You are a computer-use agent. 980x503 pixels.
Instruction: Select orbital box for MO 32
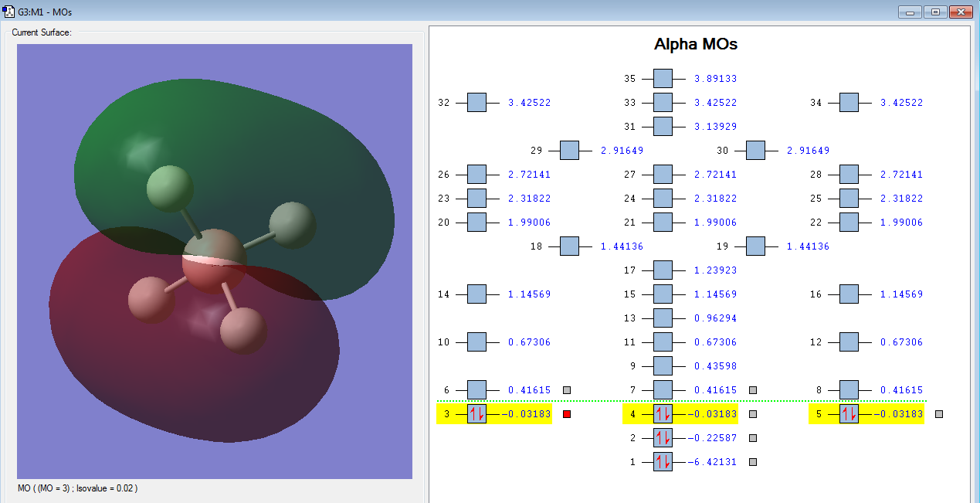coord(476,103)
